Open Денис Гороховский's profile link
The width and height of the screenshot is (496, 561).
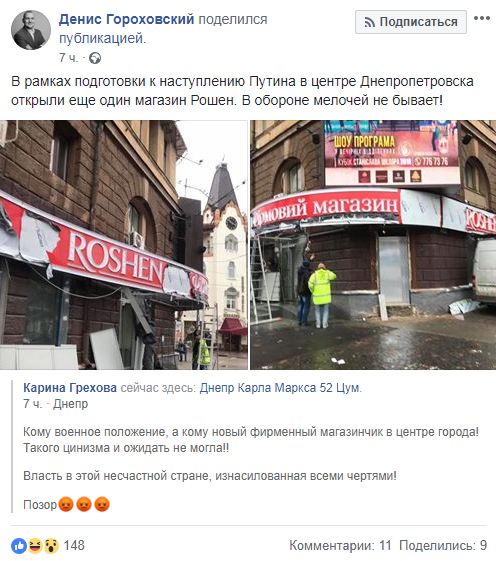click(x=126, y=19)
